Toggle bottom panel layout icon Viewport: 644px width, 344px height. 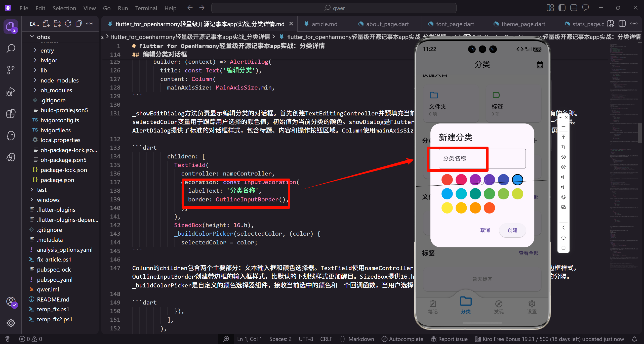coord(574,8)
